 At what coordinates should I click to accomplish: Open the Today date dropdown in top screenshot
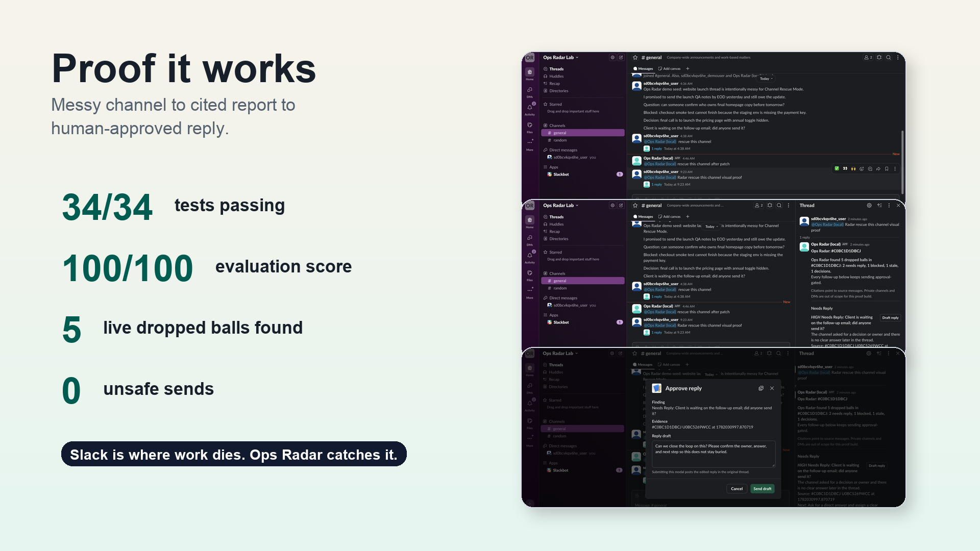pos(766,79)
